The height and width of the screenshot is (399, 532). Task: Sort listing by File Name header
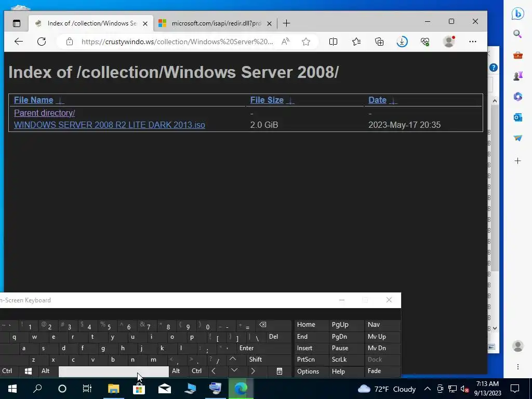click(34, 100)
